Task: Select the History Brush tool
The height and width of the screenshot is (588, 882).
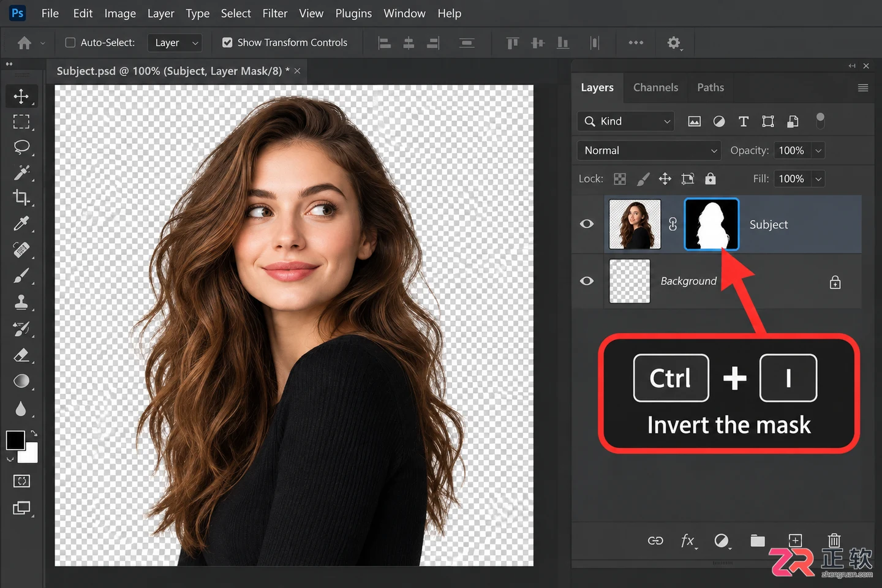Action: pos(21,329)
